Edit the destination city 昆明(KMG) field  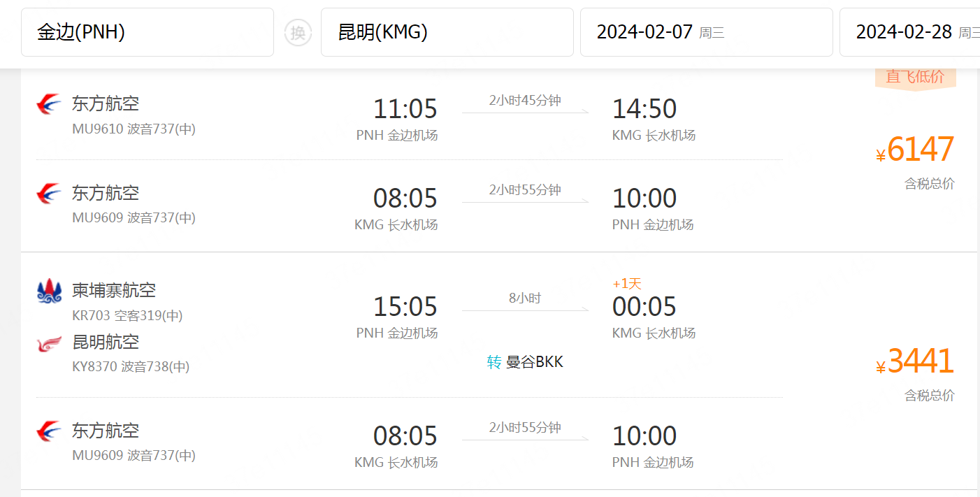(x=447, y=32)
